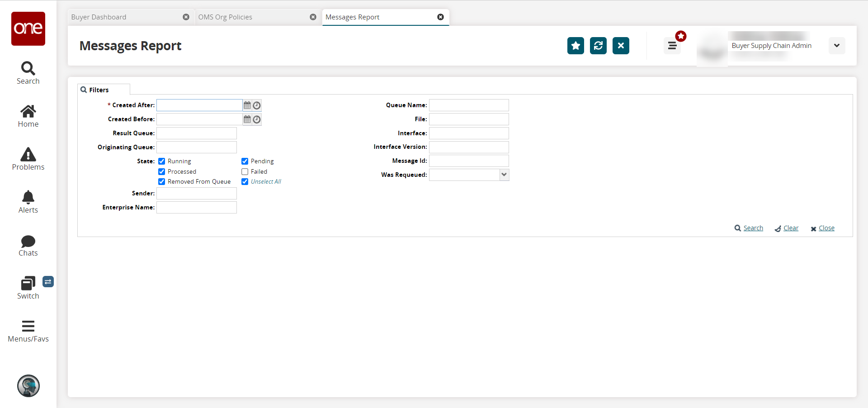Open the notifications list menu icon
The height and width of the screenshot is (408, 868).
pos(672,46)
